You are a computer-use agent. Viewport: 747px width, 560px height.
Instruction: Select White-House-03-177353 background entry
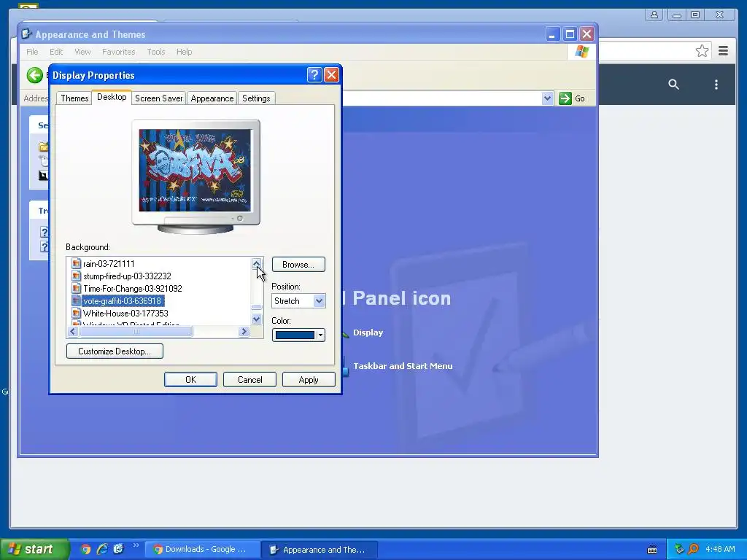tap(125, 313)
